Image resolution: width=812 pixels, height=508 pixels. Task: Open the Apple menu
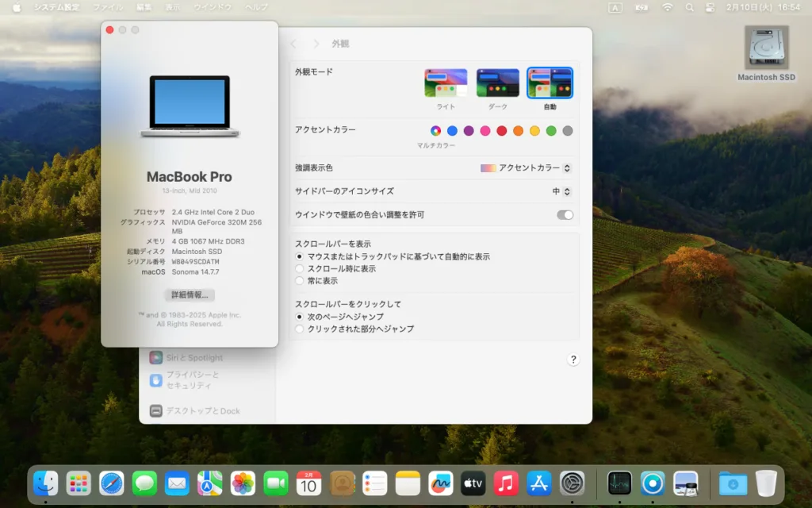16,7
